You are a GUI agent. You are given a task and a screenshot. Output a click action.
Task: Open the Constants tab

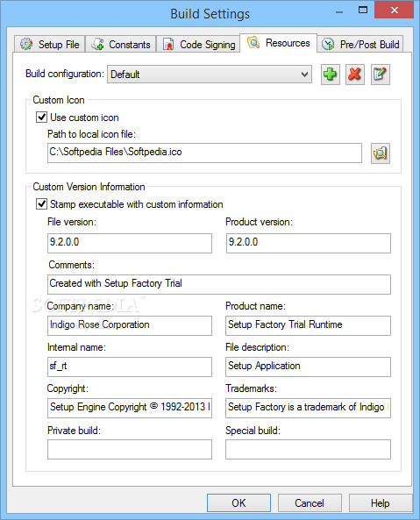coord(120,45)
